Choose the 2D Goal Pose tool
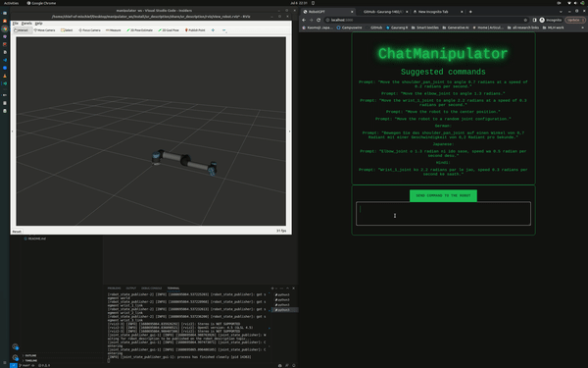This screenshot has height=368, width=588. 169,30
